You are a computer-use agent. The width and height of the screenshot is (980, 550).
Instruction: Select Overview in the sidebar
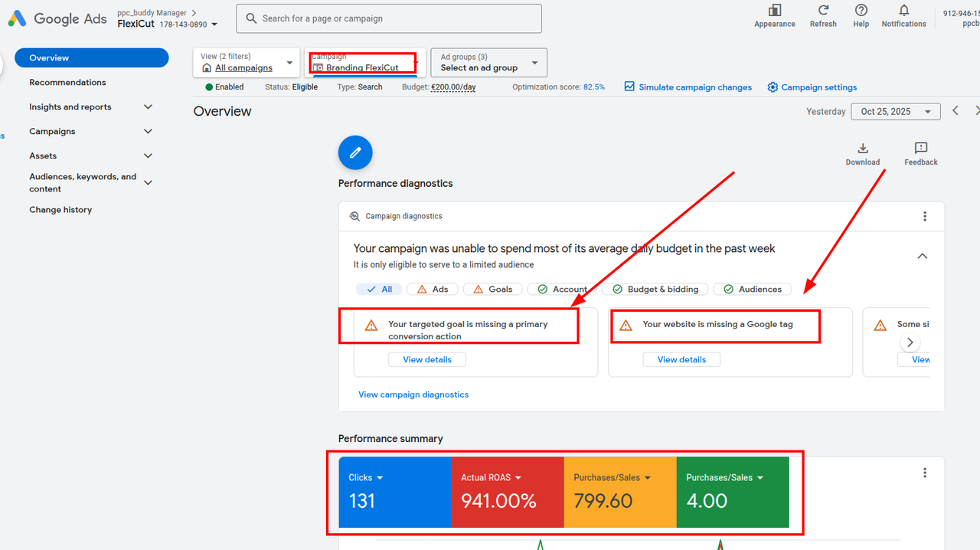pyautogui.click(x=91, y=57)
